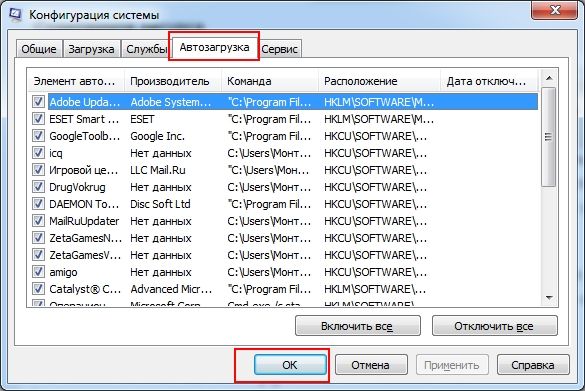Viewport: 585px width, 391px height.
Task: Select the ESET Smart row name
Action: coord(84,119)
